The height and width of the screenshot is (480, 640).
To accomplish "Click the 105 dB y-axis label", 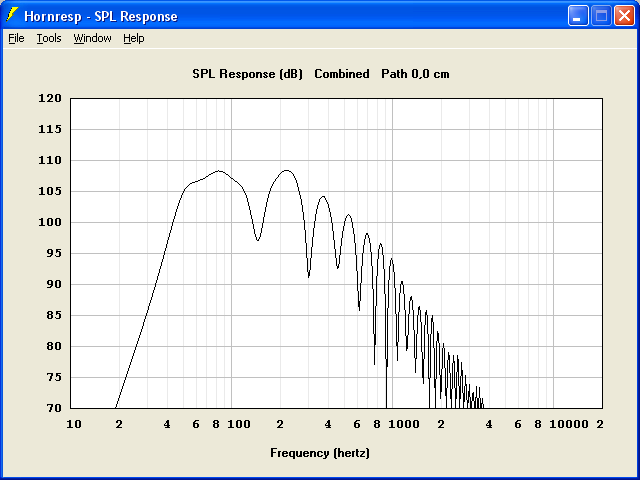I will tap(50, 191).
